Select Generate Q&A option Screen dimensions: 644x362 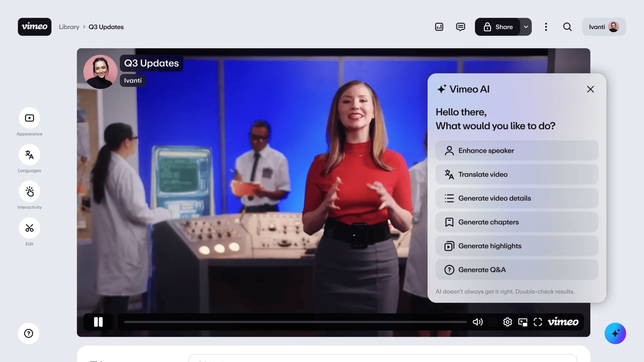[517, 269]
